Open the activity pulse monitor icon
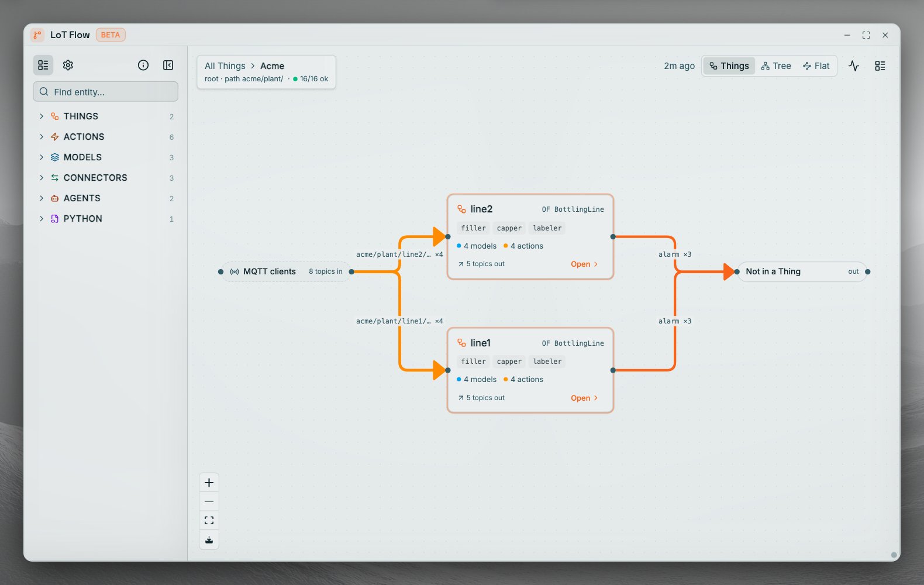This screenshot has width=924, height=585. [854, 66]
